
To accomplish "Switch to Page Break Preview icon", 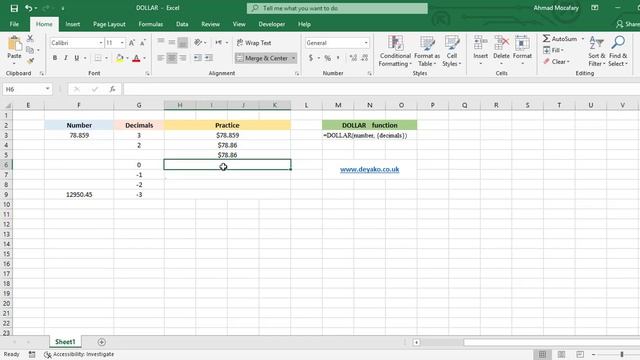I will pyautogui.click(x=580, y=354).
